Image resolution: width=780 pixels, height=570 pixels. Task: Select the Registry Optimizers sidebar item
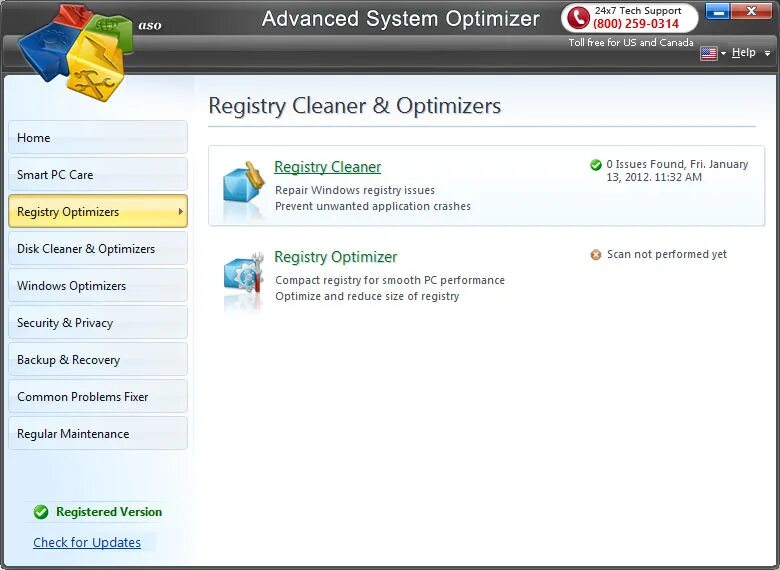pyautogui.click(x=98, y=211)
